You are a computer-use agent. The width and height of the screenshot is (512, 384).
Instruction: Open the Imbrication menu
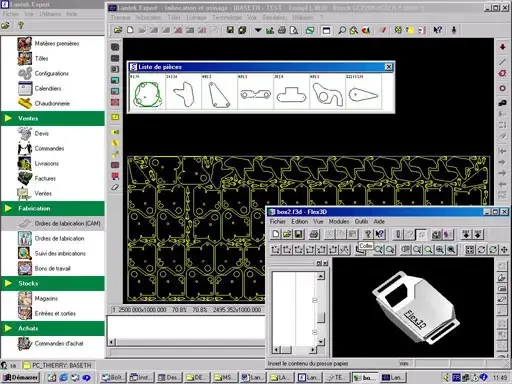coord(148,17)
